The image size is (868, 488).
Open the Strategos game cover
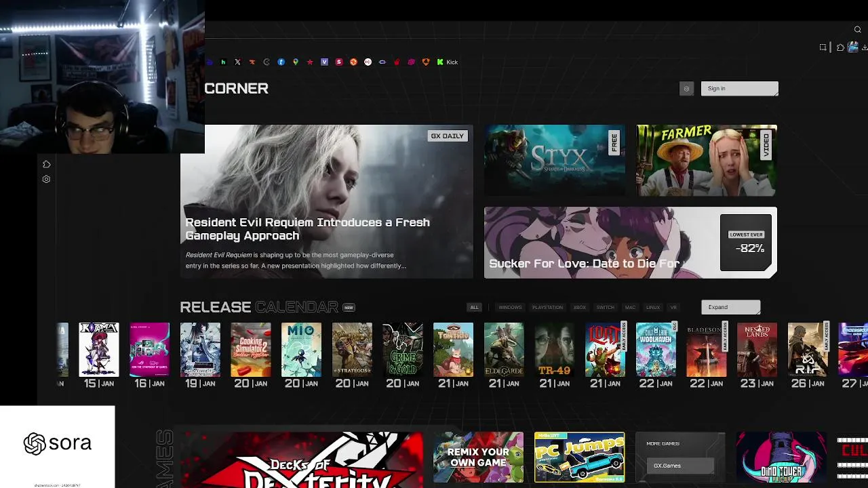pyautogui.click(x=352, y=350)
